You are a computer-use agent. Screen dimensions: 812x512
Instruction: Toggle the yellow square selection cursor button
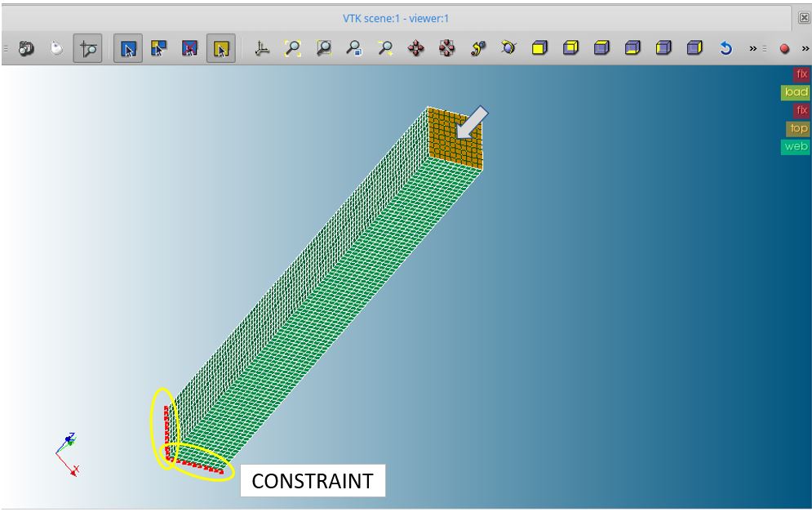(220, 49)
